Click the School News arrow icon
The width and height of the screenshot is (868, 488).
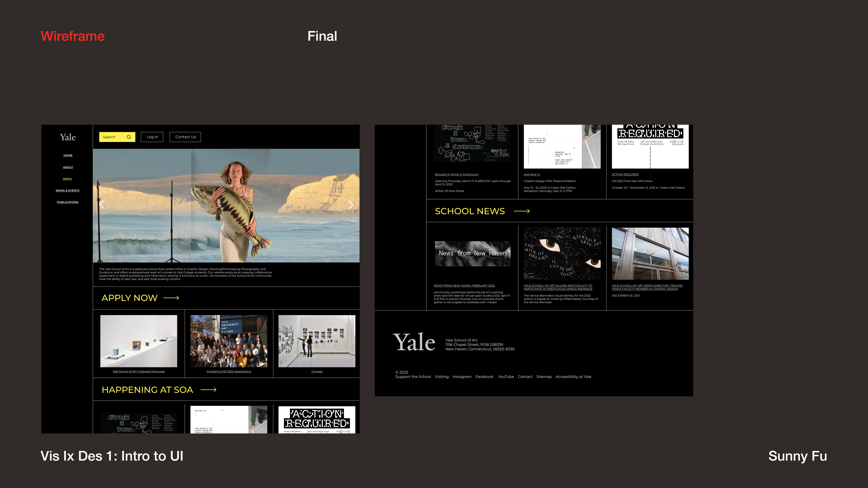coord(522,211)
